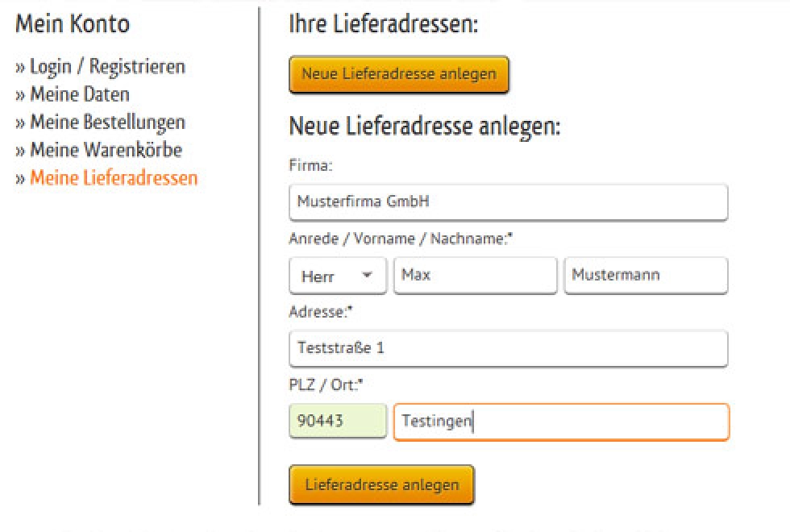Focus the Ort field containing Testingen
790x532 pixels.
click(561, 422)
